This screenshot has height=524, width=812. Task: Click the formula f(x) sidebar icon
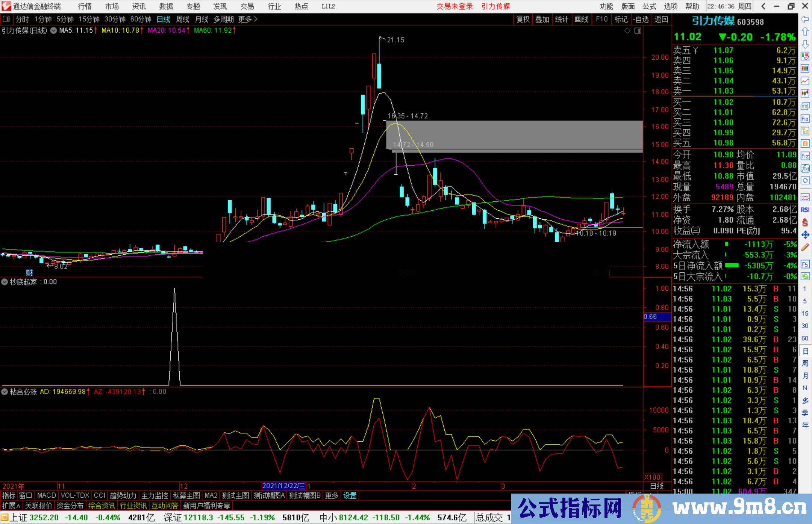pyautogui.click(x=805, y=168)
